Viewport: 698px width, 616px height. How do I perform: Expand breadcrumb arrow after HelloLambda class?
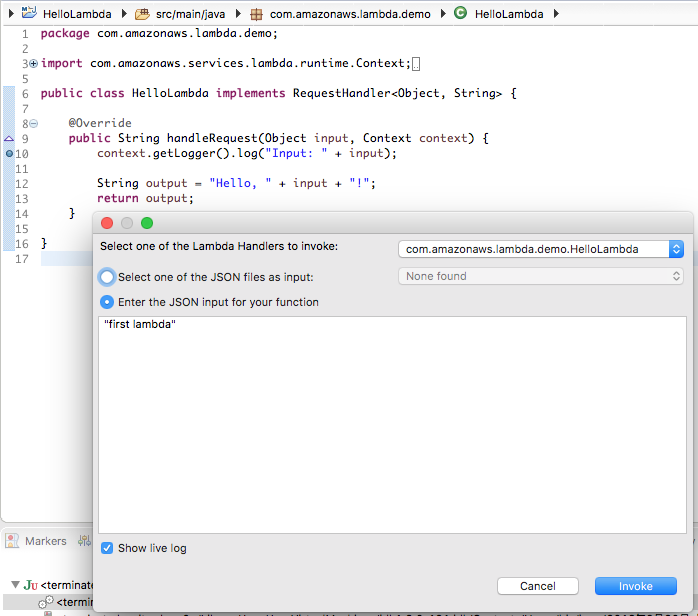point(556,14)
